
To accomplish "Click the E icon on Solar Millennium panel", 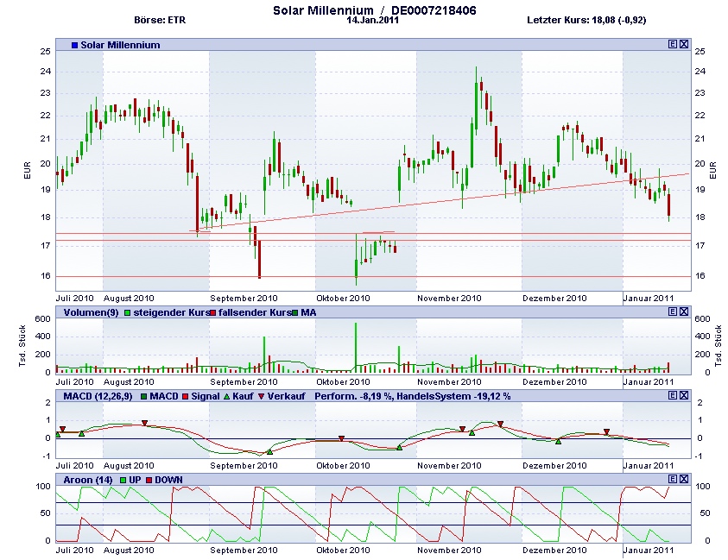I will 672,44.
